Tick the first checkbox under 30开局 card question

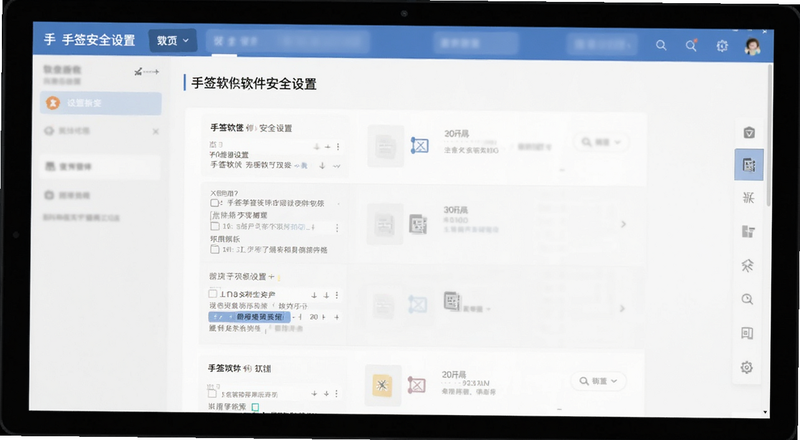pyautogui.click(x=214, y=203)
